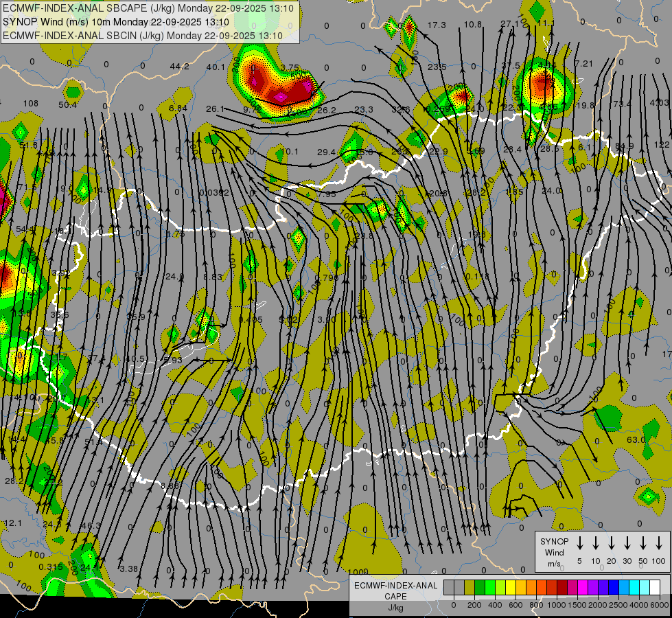Viewport: 672px width, 618px height.
Task: Click the 100 m/s wind arrow in legend
Action: click(x=659, y=543)
